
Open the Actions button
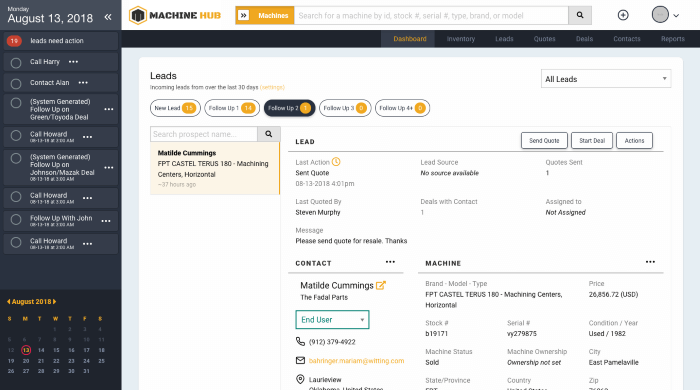pos(634,141)
